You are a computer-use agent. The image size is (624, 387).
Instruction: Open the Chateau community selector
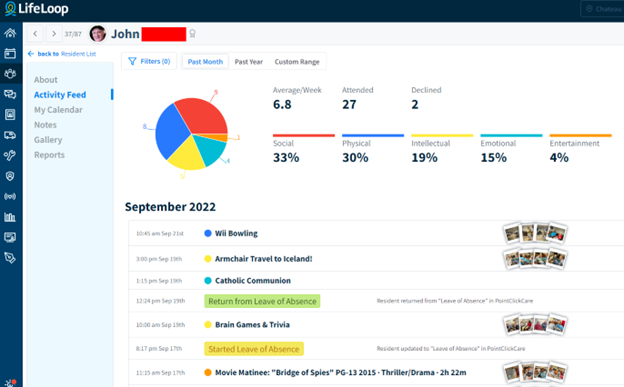tap(603, 9)
